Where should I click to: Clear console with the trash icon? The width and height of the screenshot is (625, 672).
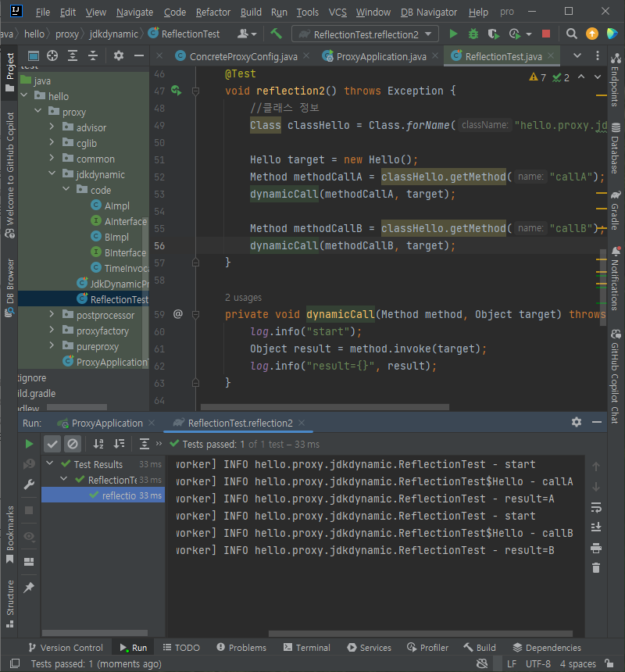[596, 568]
